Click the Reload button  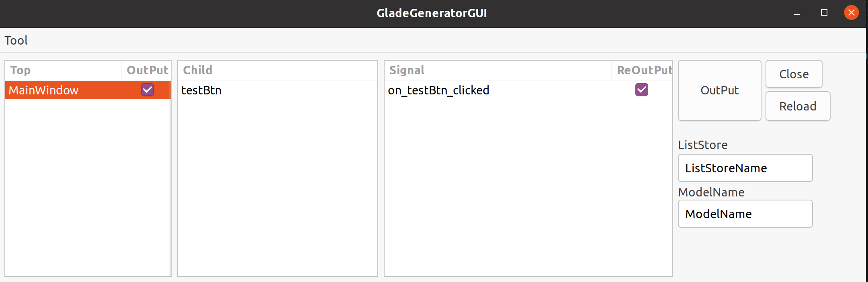pyautogui.click(x=797, y=106)
